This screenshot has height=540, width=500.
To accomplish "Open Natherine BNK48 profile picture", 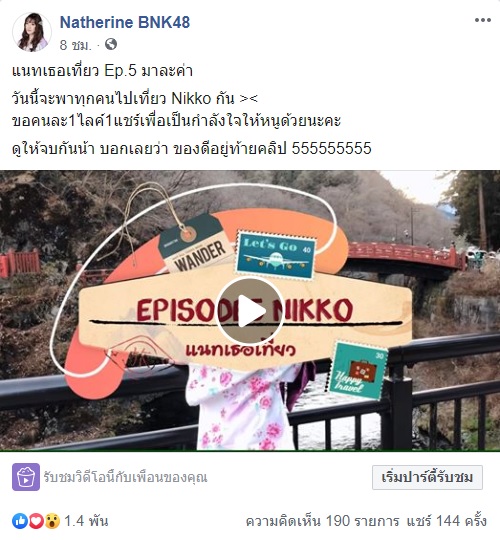I will click(32, 32).
